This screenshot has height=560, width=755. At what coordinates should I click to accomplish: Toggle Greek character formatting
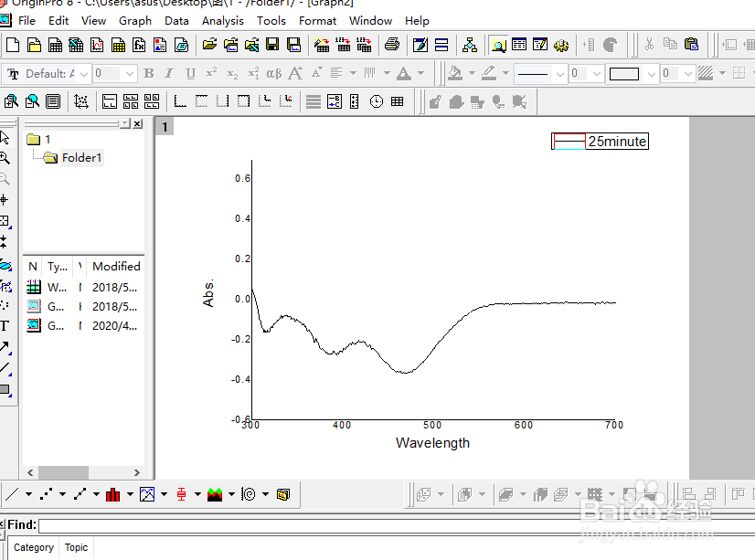(x=274, y=74)
